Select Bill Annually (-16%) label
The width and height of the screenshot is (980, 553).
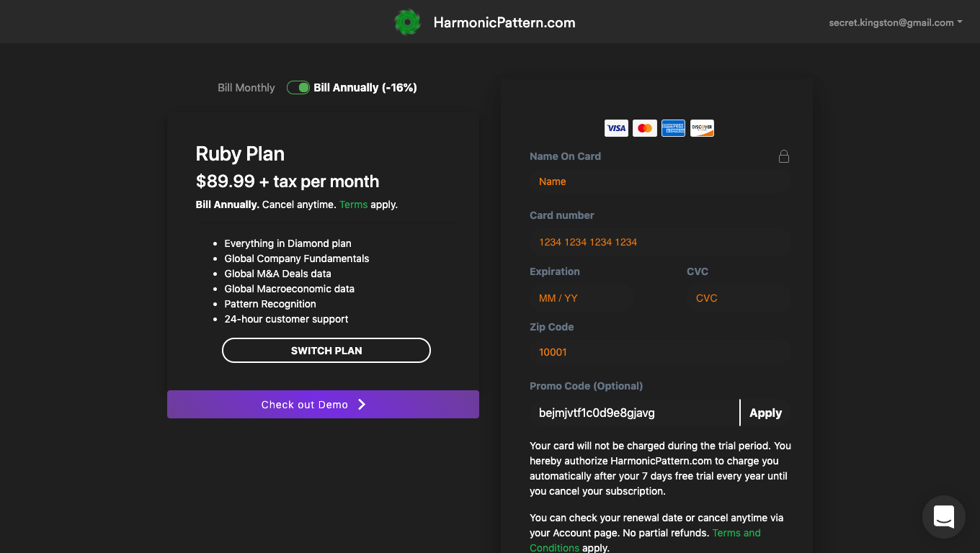[x=365, y=88]
